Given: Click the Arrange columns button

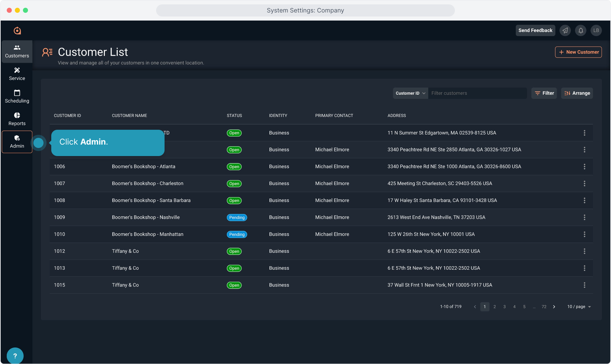Looking at the screenshot, I should tap(577, 93).
